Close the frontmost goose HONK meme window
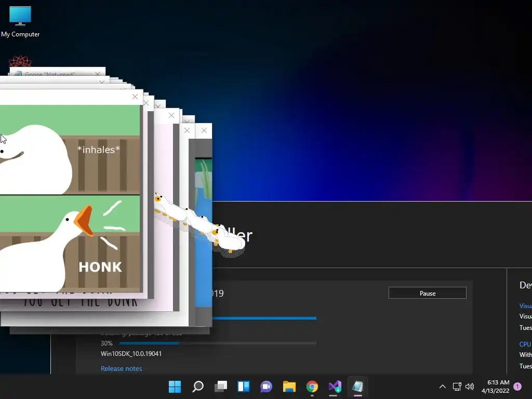 point(135,97)
